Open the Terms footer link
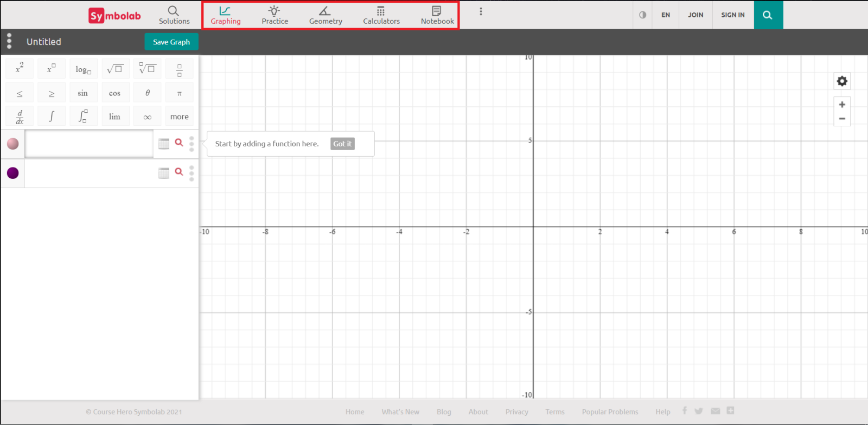 pos(555,412)
